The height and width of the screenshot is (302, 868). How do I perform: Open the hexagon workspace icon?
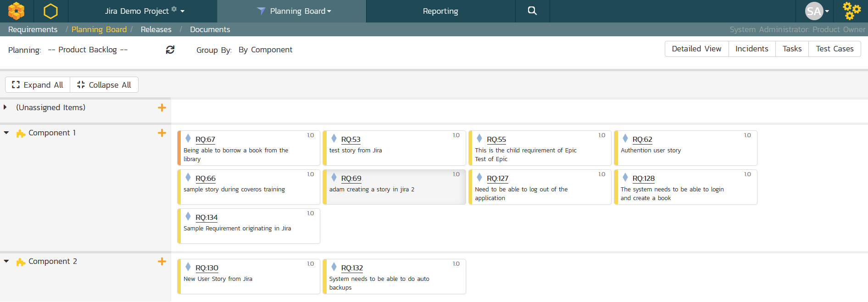[x=50, y=11]
